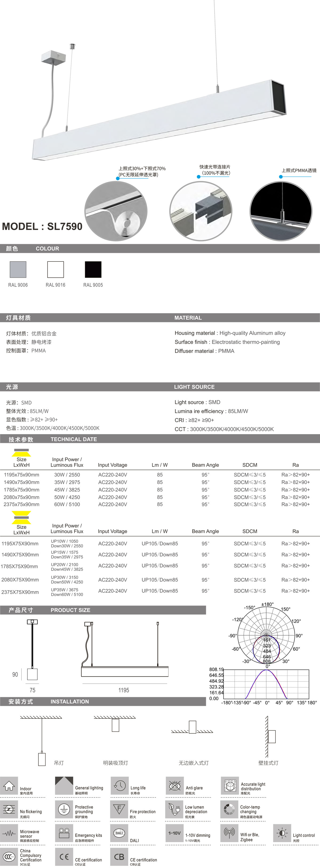Click the No flickering icon
The width and height of the screenshot is (320, 868).
click(9, 810)
